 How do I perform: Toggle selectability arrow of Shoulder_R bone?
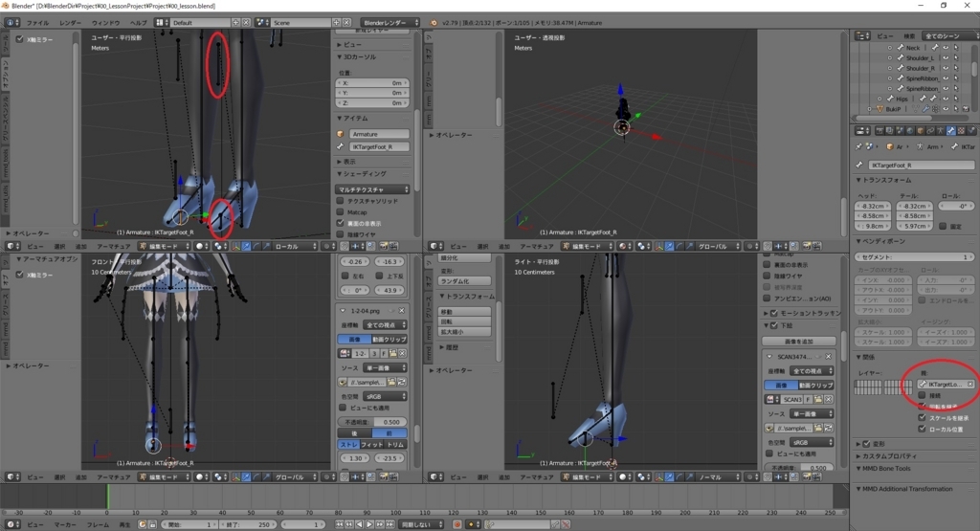point(956,68)
